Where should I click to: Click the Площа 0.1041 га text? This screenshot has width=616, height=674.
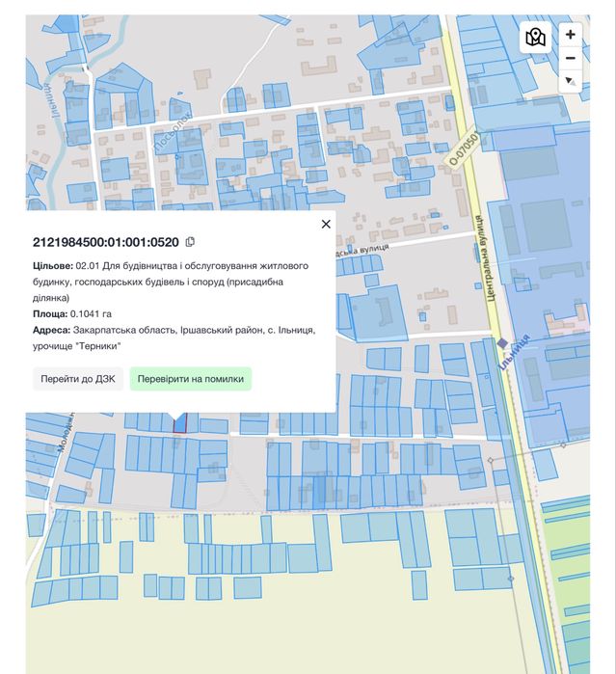pos(72,313)
